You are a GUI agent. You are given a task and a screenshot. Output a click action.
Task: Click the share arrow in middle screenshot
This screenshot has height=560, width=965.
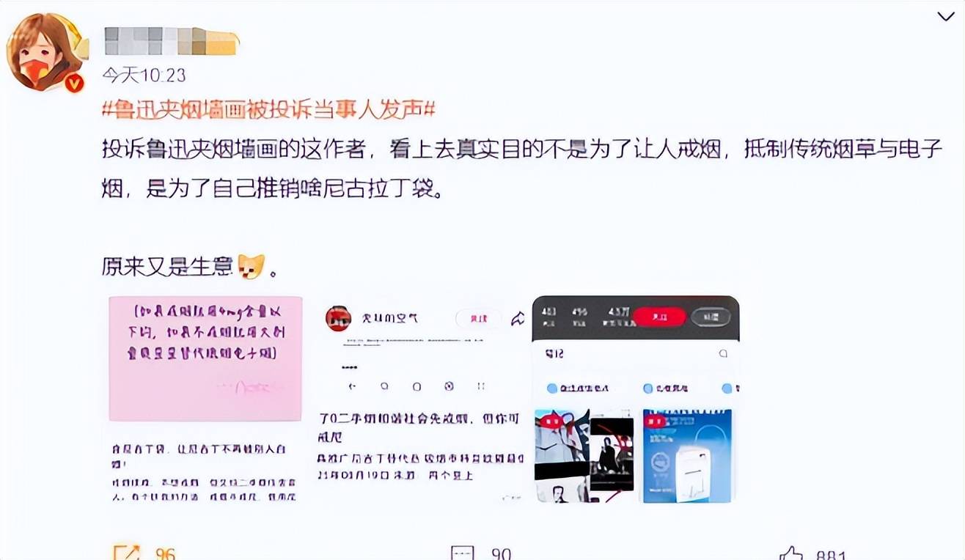pyautogui.click(x=518, y=318)
